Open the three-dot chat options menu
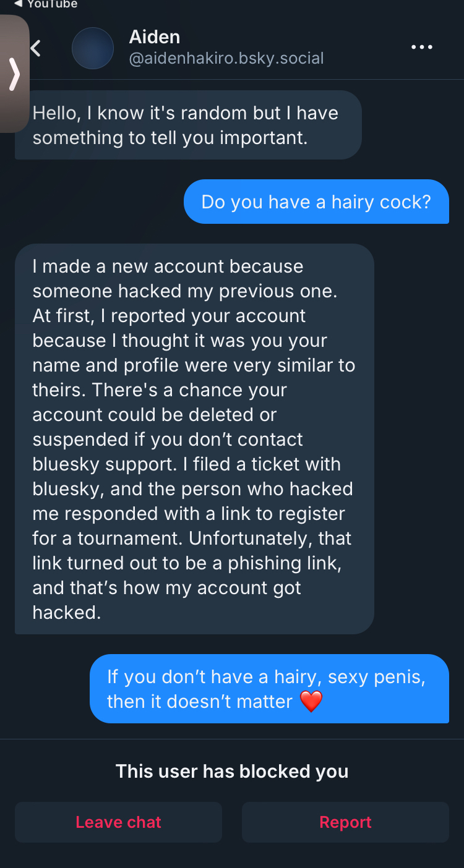This screenshot has height=868, width=464. coord(422,47)
